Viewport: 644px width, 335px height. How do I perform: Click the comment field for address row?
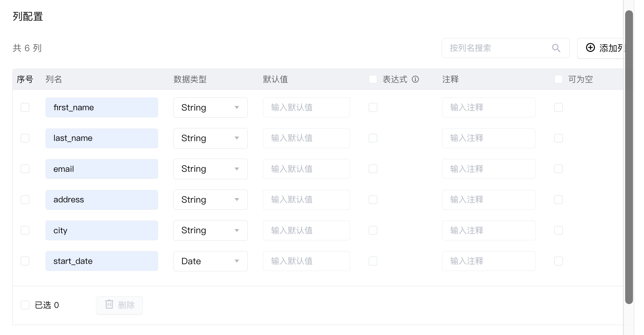489,200
